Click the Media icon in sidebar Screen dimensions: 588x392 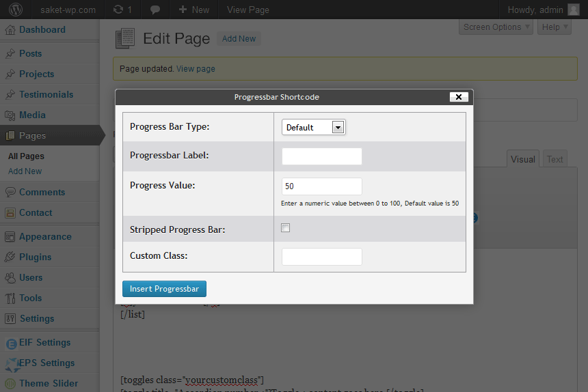(x=10, y=115)
